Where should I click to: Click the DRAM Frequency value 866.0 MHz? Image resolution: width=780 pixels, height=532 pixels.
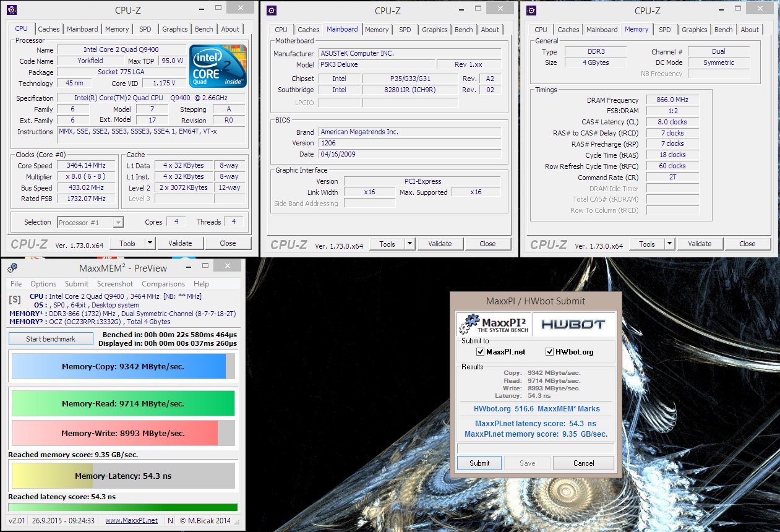pos(672,100)
